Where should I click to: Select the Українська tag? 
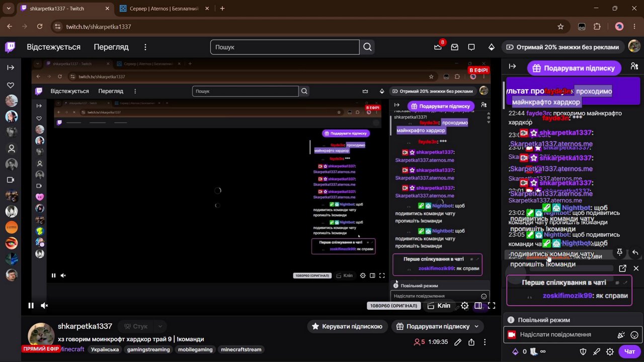[105, 349]
